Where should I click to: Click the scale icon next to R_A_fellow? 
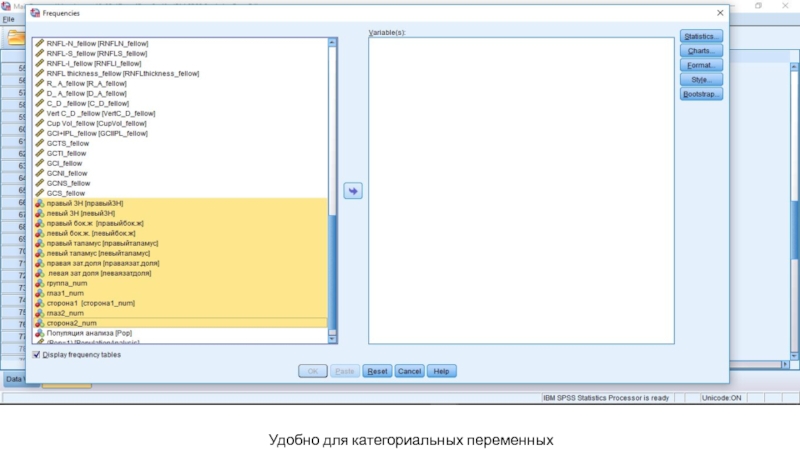pos(40,83)
